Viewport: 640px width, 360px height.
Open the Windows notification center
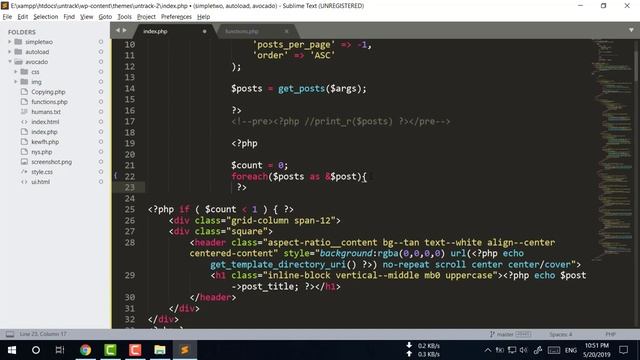point(623,350)
